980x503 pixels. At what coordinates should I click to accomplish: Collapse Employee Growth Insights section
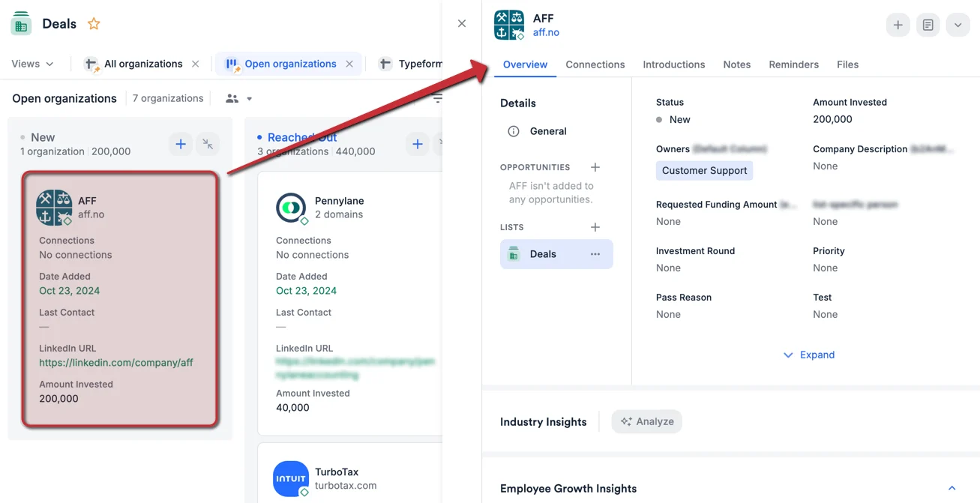click(x=952, y=488)
